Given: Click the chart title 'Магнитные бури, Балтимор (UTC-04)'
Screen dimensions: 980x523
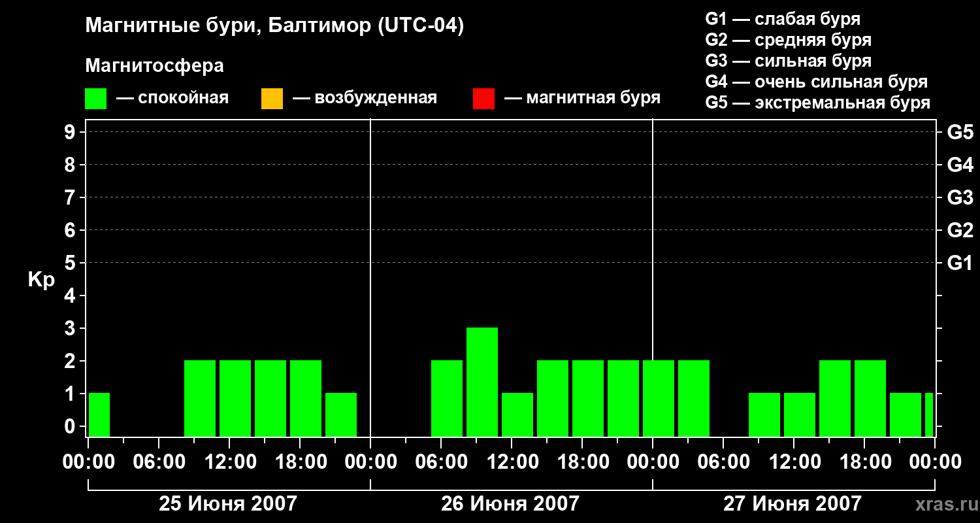Looking at the screenshot, I should (x=274, y=26).
